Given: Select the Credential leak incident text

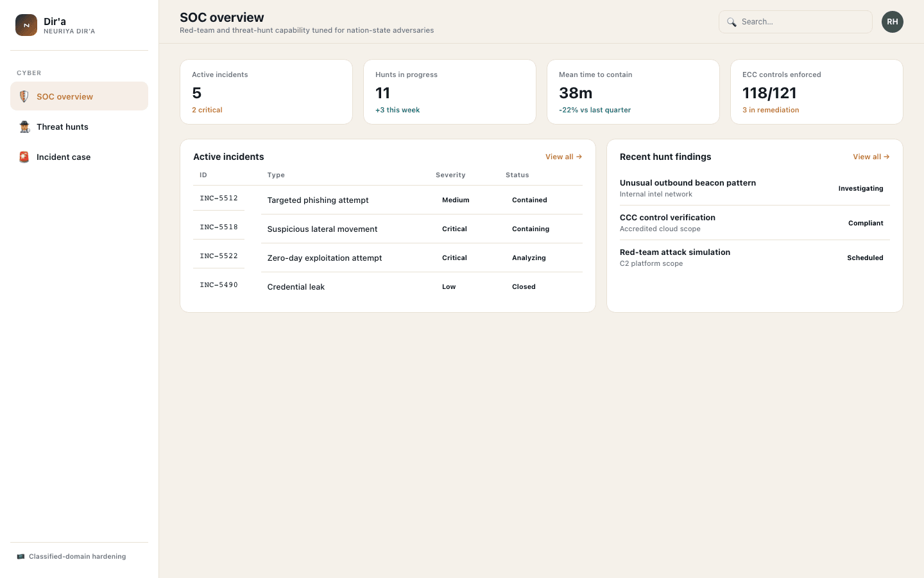Looking at the screenshot, I should tap(296, 287).
